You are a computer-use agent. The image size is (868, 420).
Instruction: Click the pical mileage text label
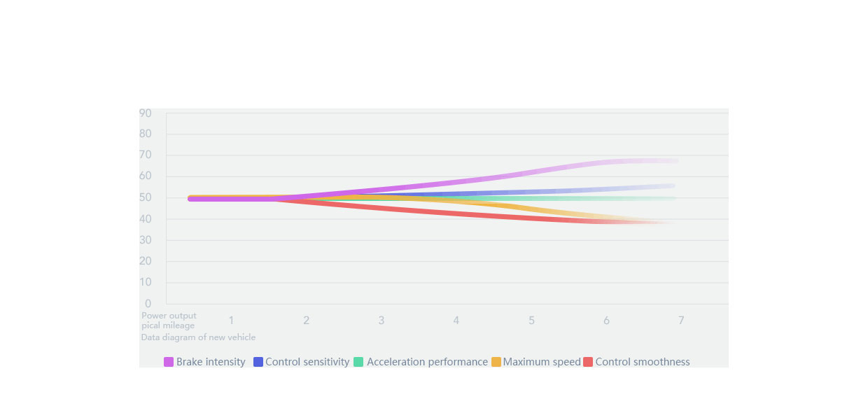click(168, 325)
